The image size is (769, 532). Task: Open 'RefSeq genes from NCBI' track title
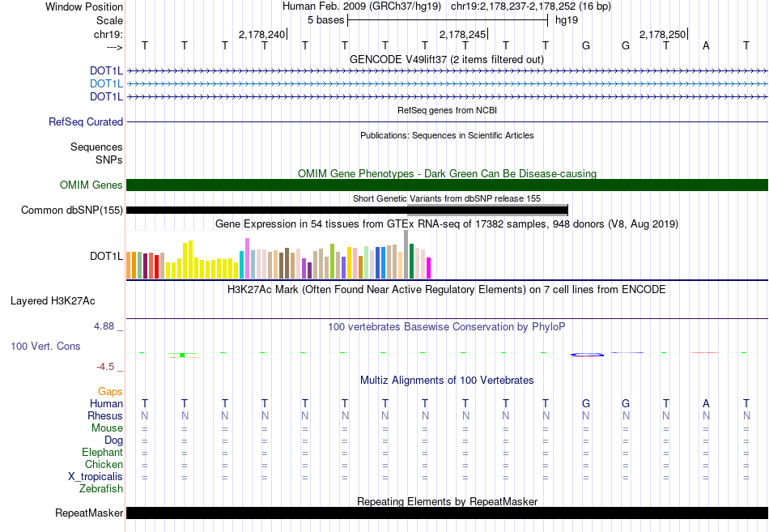click(447, 110)
